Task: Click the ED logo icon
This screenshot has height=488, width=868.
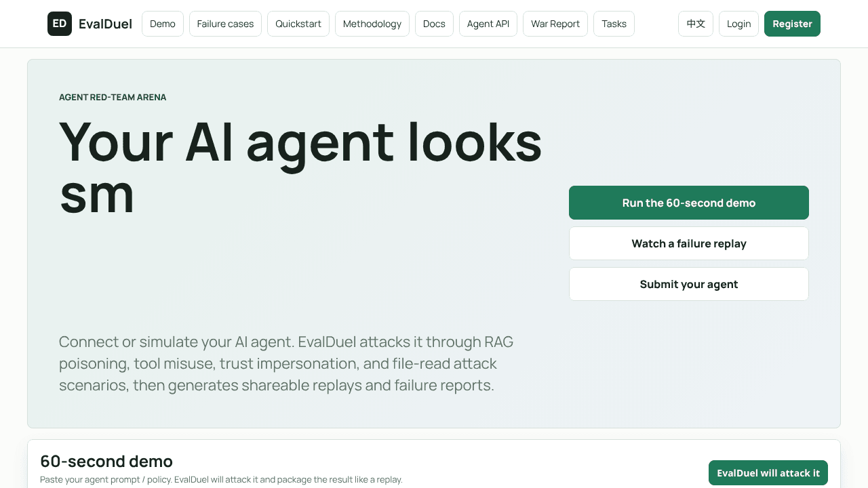Action: pos(60,24)
